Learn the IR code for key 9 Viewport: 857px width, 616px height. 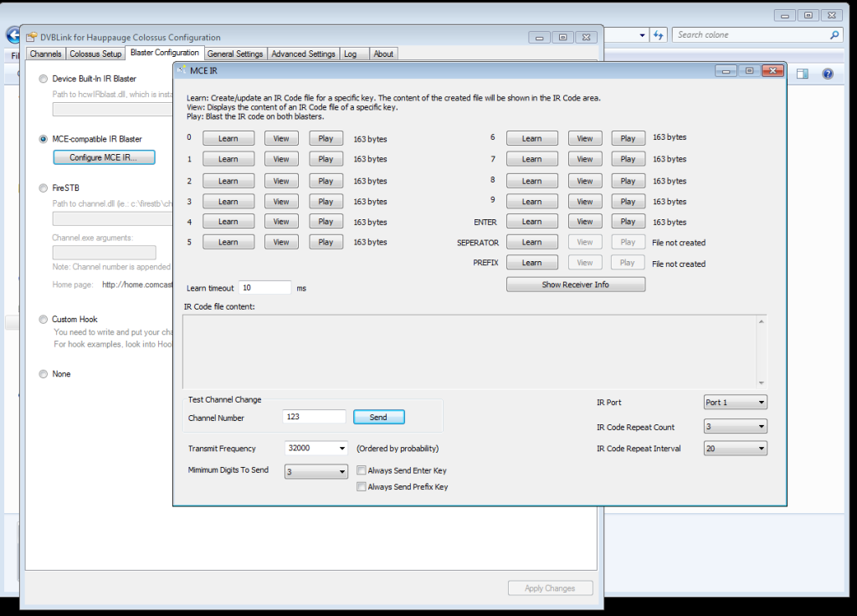click(x=532, y=202)
